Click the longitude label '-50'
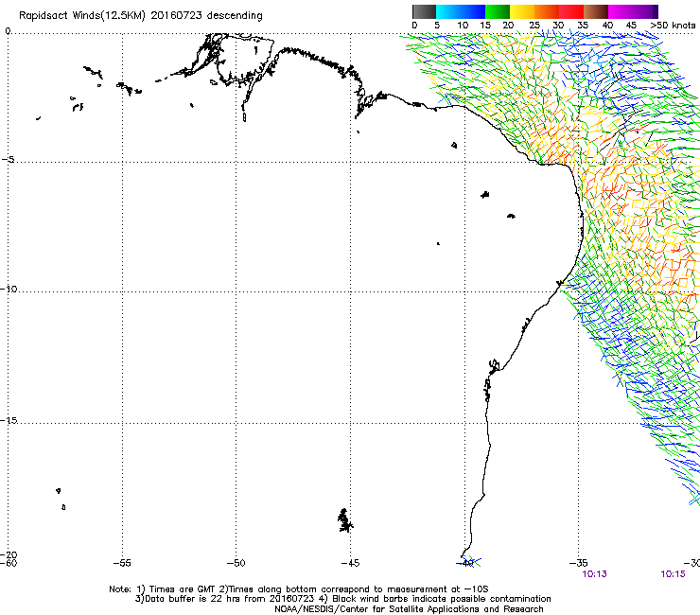Image resolution: width=700 pixels, height=615 pixels. click(x=236, y=563)
